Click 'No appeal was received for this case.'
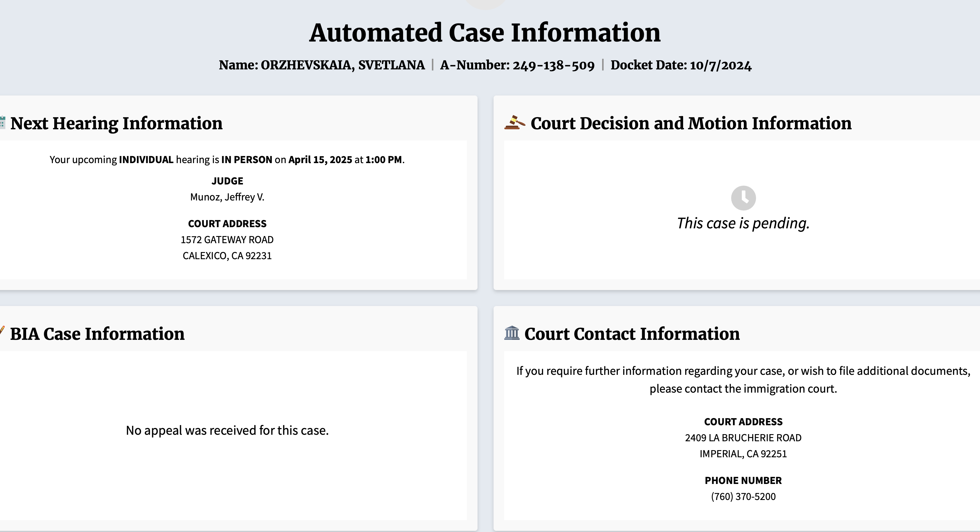Viewport: 980px width, 532px height. pyautogui.click(x=227, y=431)
